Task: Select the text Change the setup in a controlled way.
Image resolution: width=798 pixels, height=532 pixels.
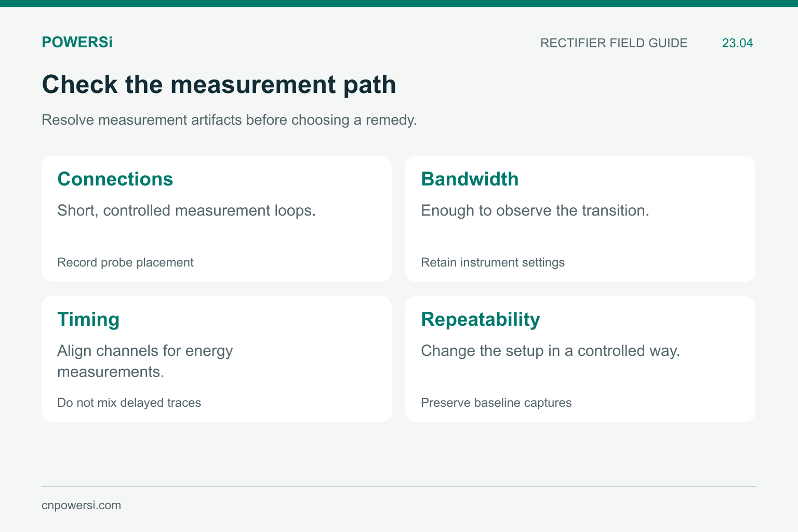Action: click(x=550, y=351)
